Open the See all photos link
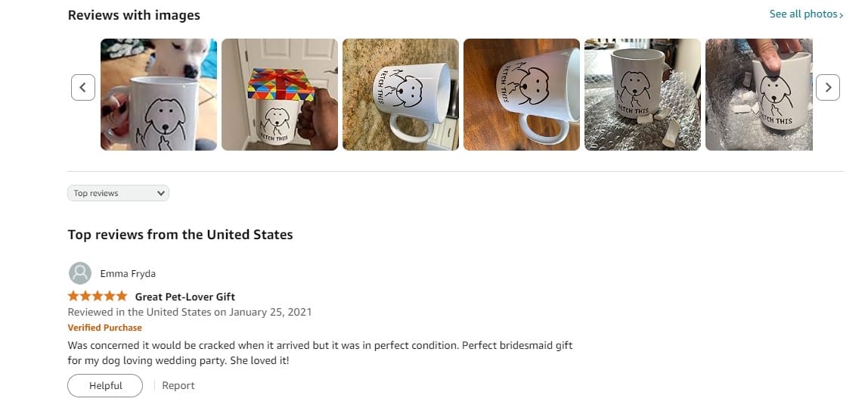868x414 pixels. (806, 14)
